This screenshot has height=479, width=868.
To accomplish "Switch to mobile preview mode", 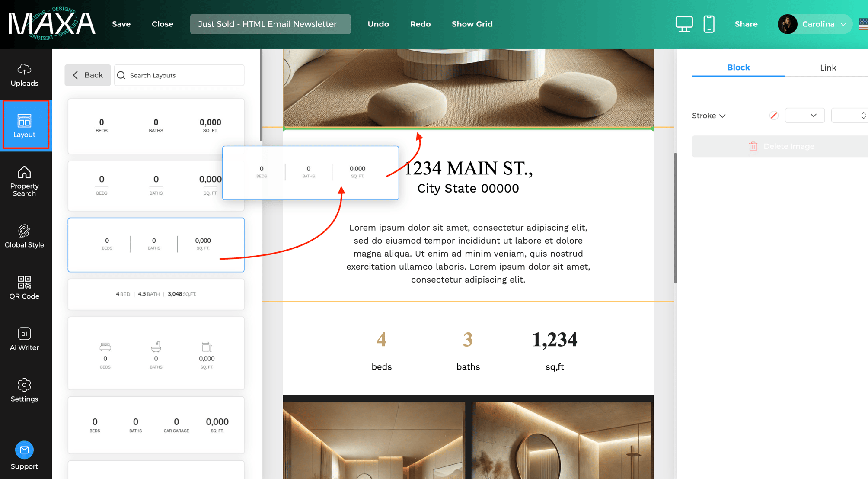I will (709, 24).
